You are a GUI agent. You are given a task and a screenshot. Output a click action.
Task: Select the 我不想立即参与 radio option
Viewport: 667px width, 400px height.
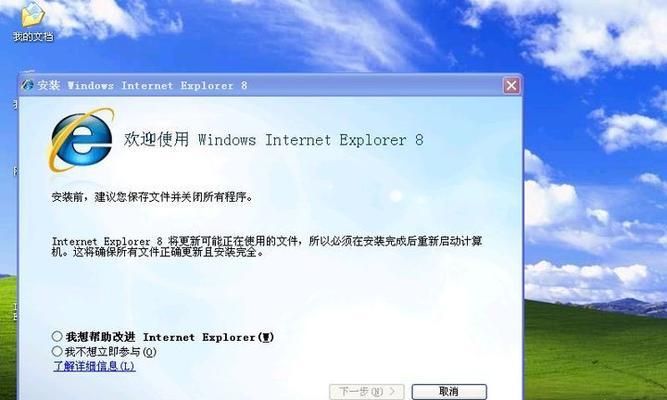57,351
